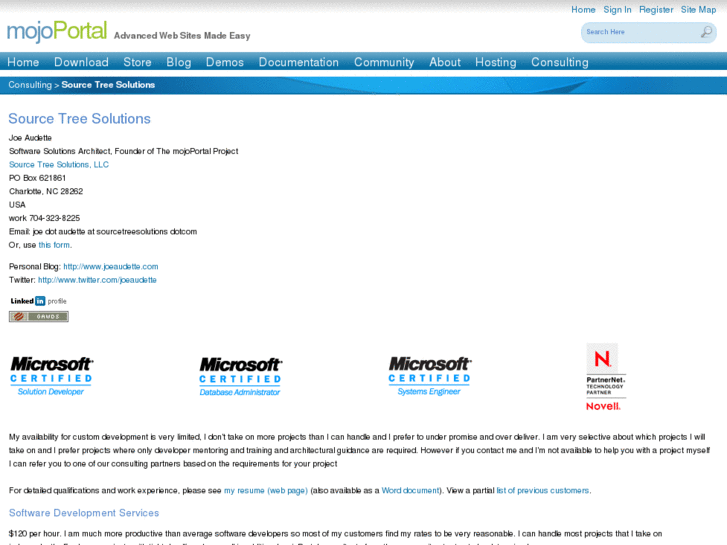Click the search magnifier icon
Image resolution: width=727 pixels, height=545 pixels.
click(706, 32)
